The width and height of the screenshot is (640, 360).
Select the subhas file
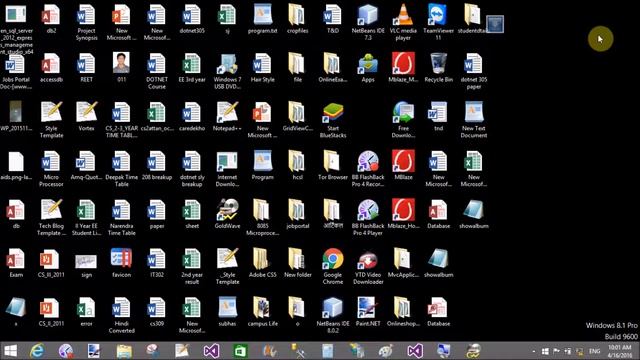[227, 311]
